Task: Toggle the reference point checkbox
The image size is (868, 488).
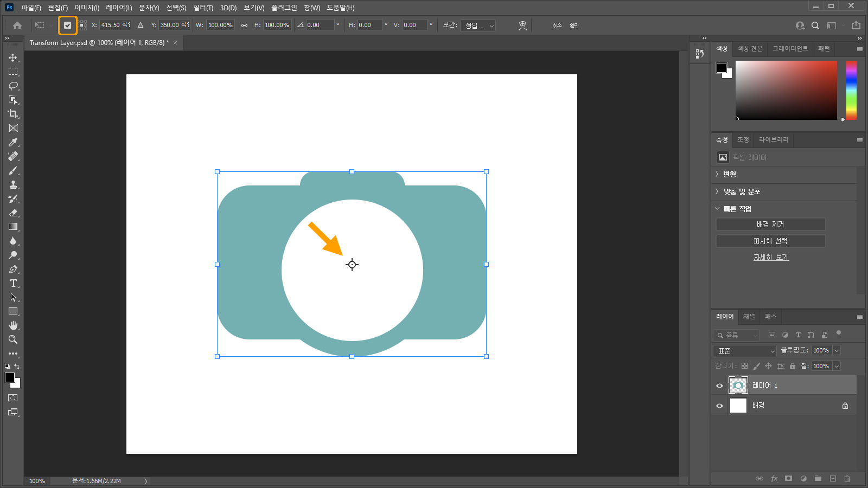Action: click(67, 25)
